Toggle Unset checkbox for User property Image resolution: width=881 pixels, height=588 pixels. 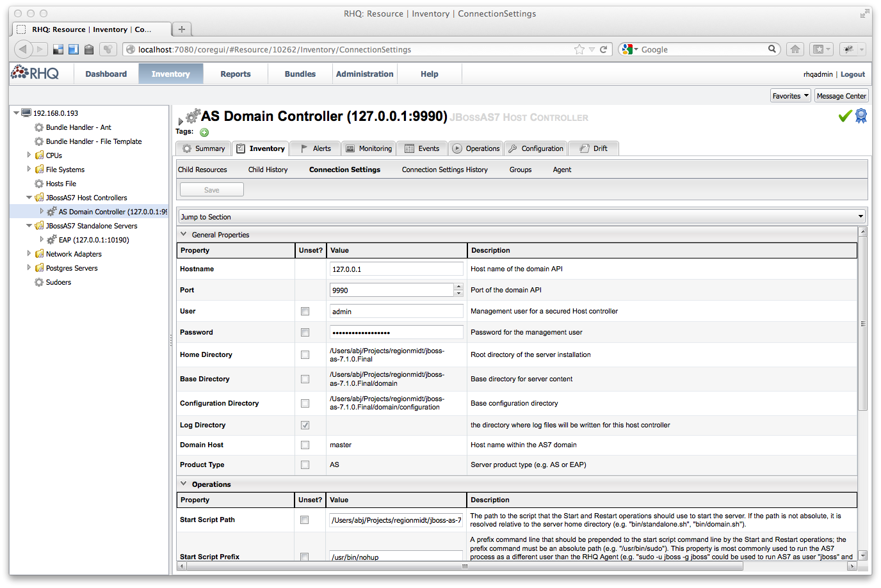pyautogui.click(x=305, y=312)
